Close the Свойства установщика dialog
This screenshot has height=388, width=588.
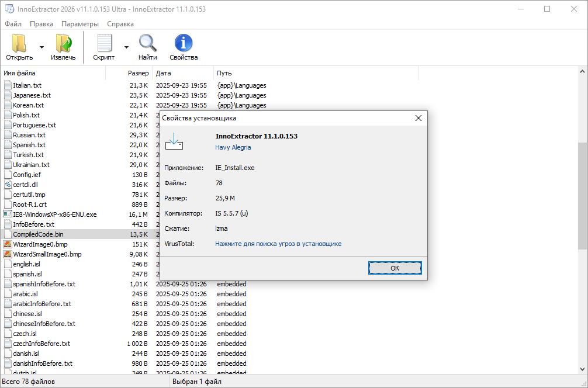click(418, 118)
